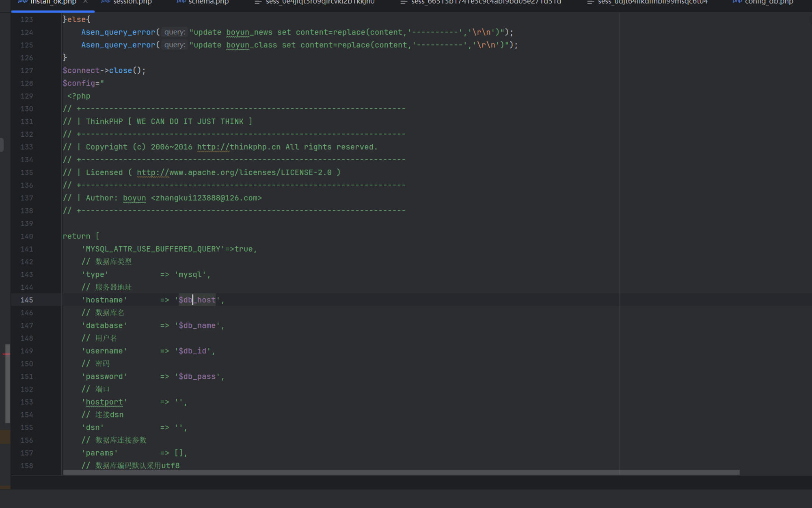Click 'MYSQL_ATTR_USE_BUFFERED_QUERY' key
The height and width of the screenshot is (508, 812).
click(x=153, y=249)
